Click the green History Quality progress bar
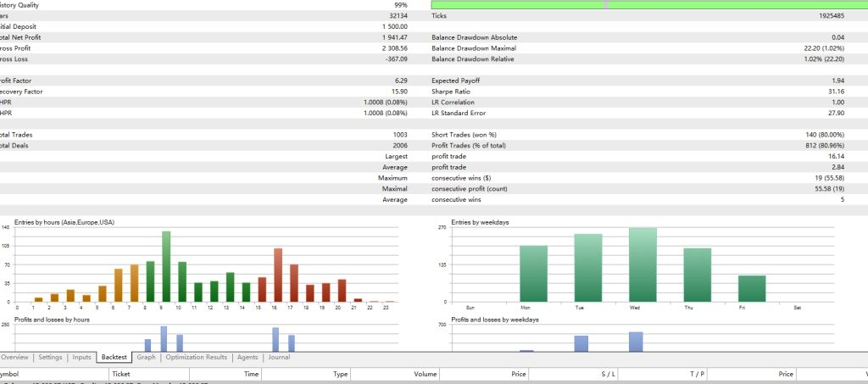Screen dimensions: 868x384 click(649, 4)
